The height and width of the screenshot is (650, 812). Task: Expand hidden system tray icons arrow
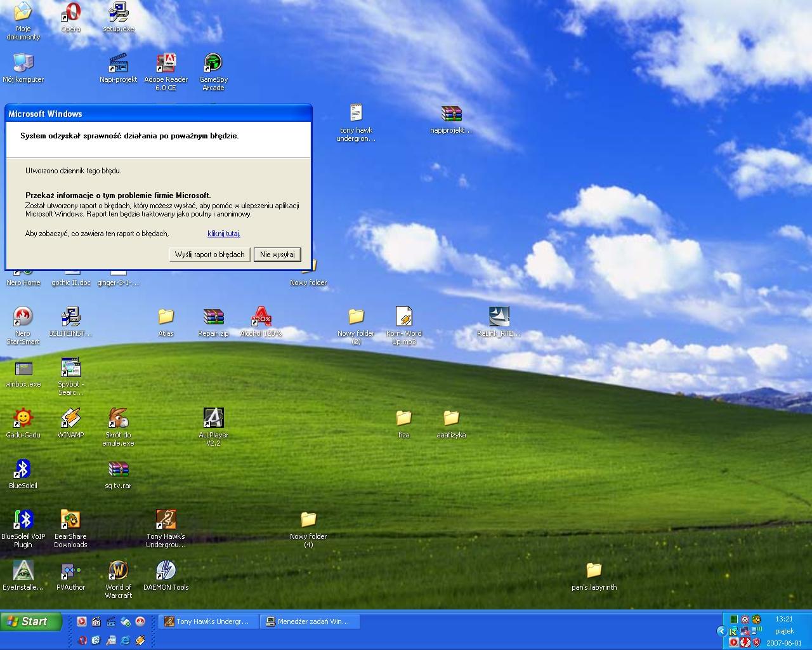point(722,630)
